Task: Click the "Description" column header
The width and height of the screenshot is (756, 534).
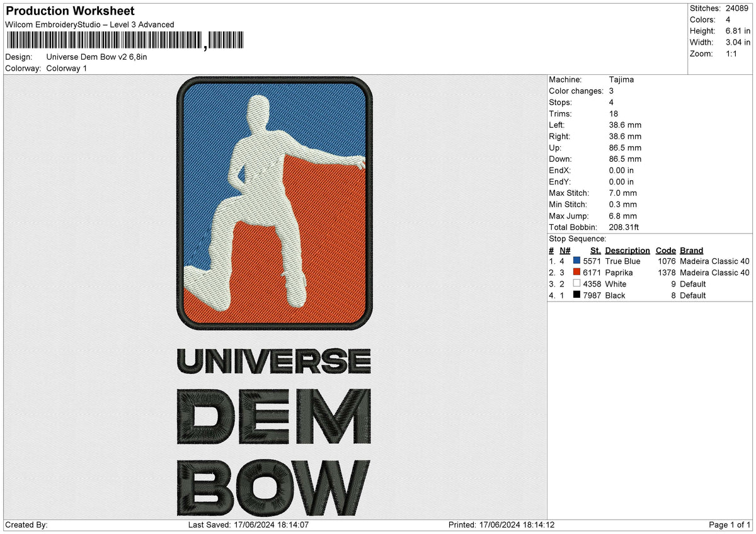Action: pos(627,250)
